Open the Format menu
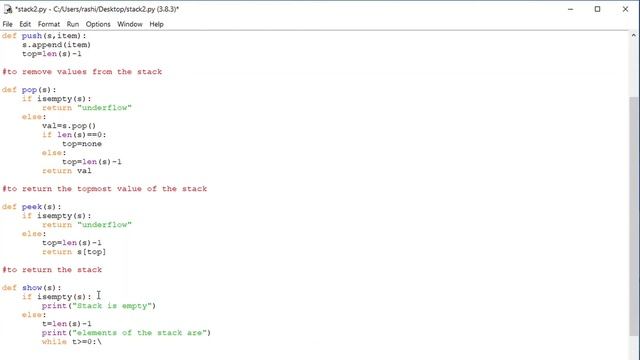 tap(49, 24)
